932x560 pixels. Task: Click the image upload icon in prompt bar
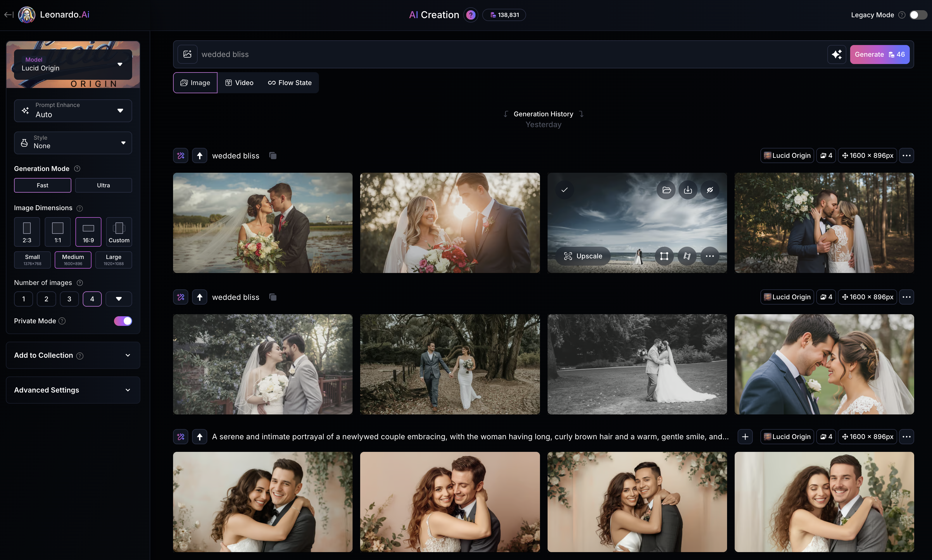pos(187,54)
